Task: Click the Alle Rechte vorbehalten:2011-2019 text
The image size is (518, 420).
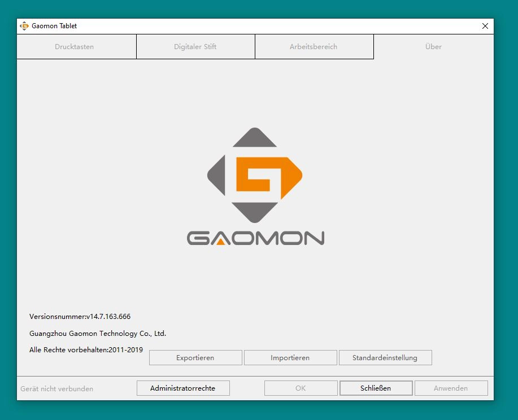Action: tap(86, 349)
